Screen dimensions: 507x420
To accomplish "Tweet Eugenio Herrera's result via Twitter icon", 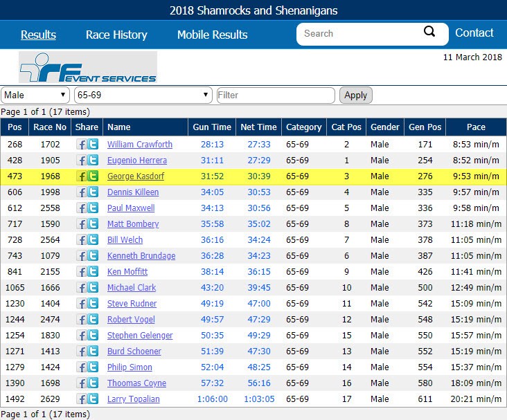I will [x=93, y=161].
